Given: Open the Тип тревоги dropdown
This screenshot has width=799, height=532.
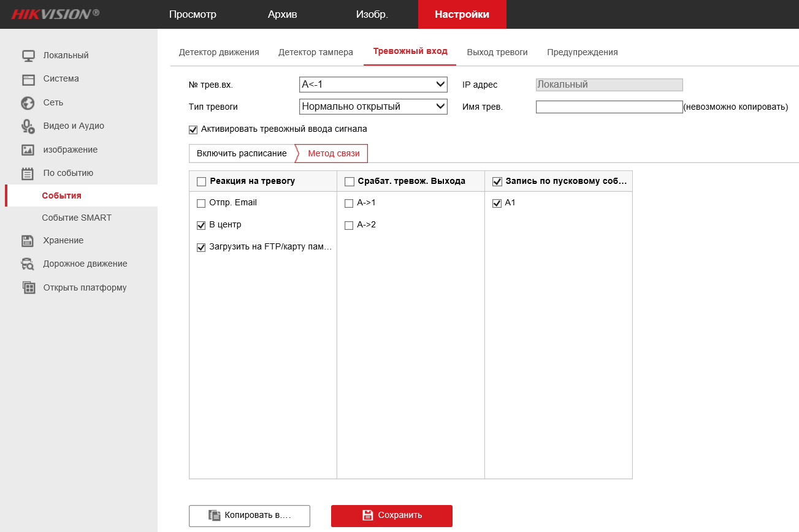Looking at the screenshot, I should [x=373, y=107].
